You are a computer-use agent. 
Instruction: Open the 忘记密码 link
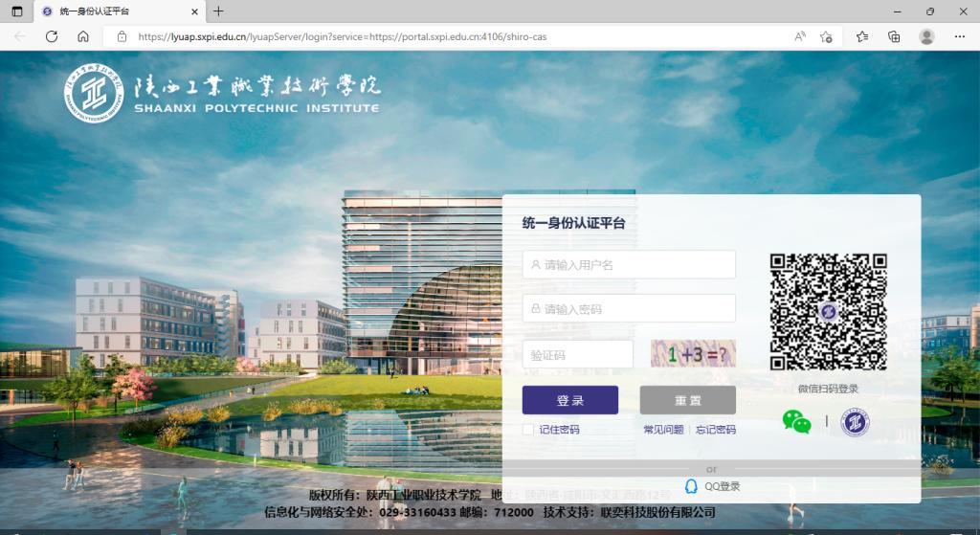(x=715, y=430)
